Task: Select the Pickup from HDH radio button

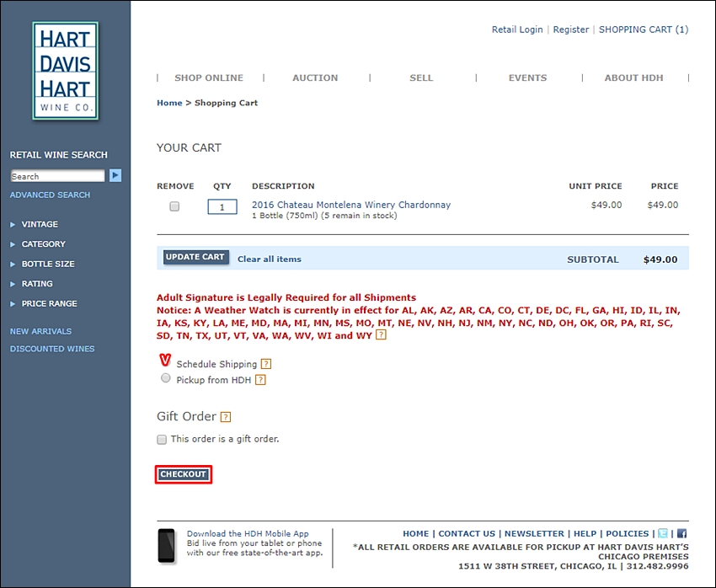Action: coord(166,378)
